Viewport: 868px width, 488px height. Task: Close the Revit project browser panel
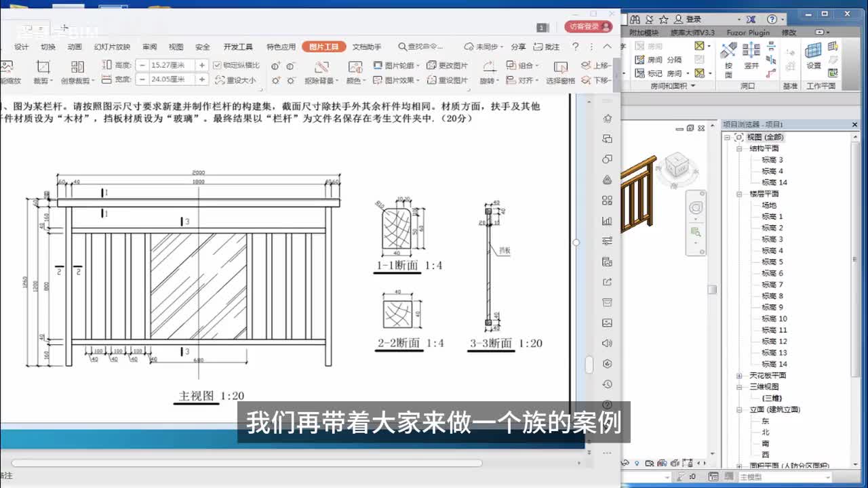854,125
